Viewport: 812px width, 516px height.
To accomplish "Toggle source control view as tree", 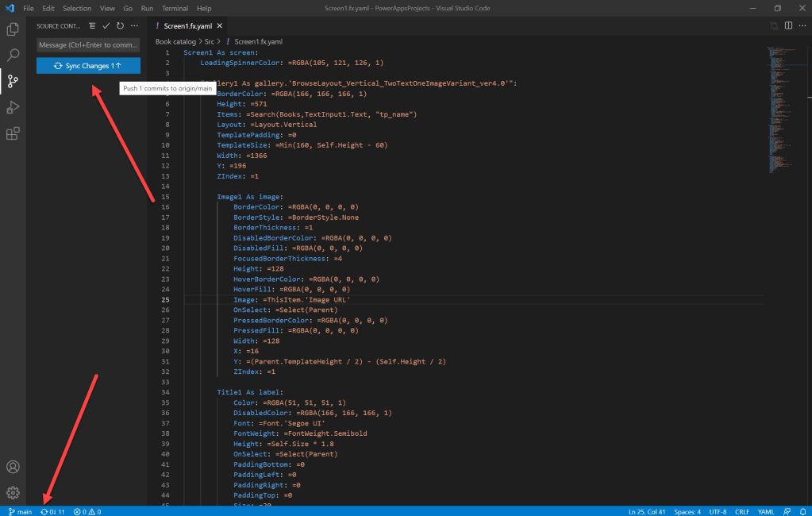I will [93, 26].
